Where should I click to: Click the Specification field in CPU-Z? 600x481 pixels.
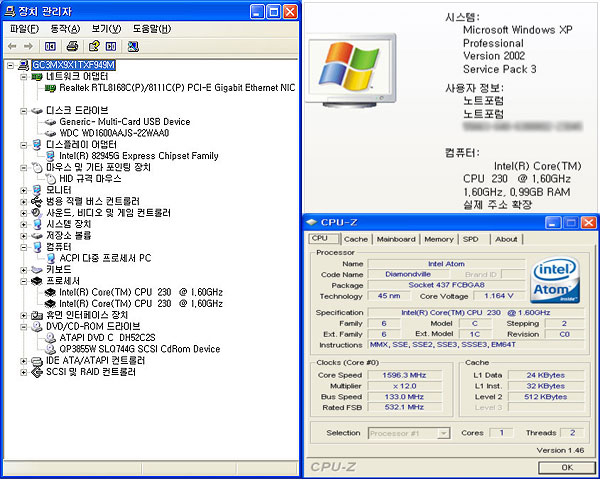click(475, 313)
